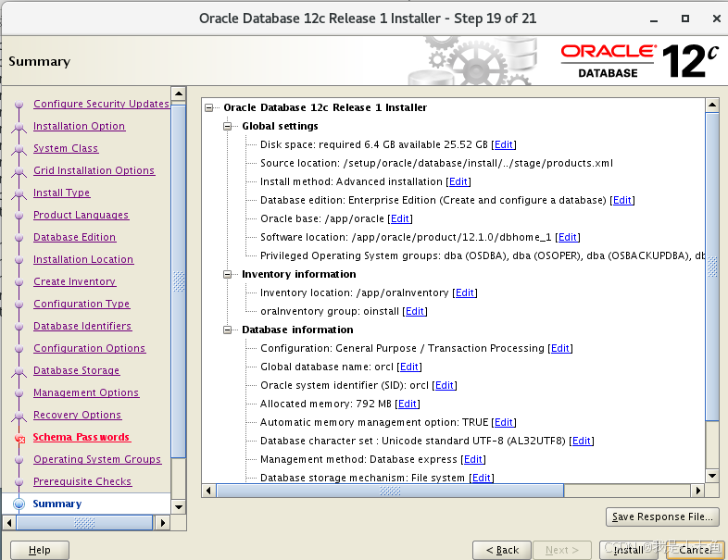Edit the Install method setting
The width and height of the screenshot is (728, 560).
(x=458, y=181)
